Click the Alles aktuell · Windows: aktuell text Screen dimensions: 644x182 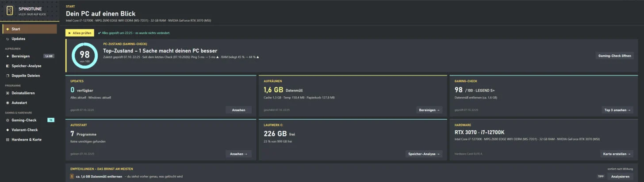click(92, 98)
